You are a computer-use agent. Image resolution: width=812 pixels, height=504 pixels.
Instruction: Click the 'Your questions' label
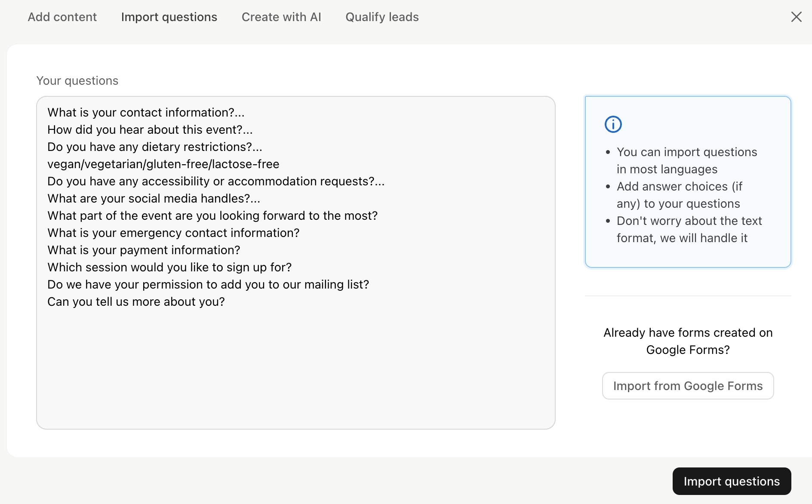[77, 80]
